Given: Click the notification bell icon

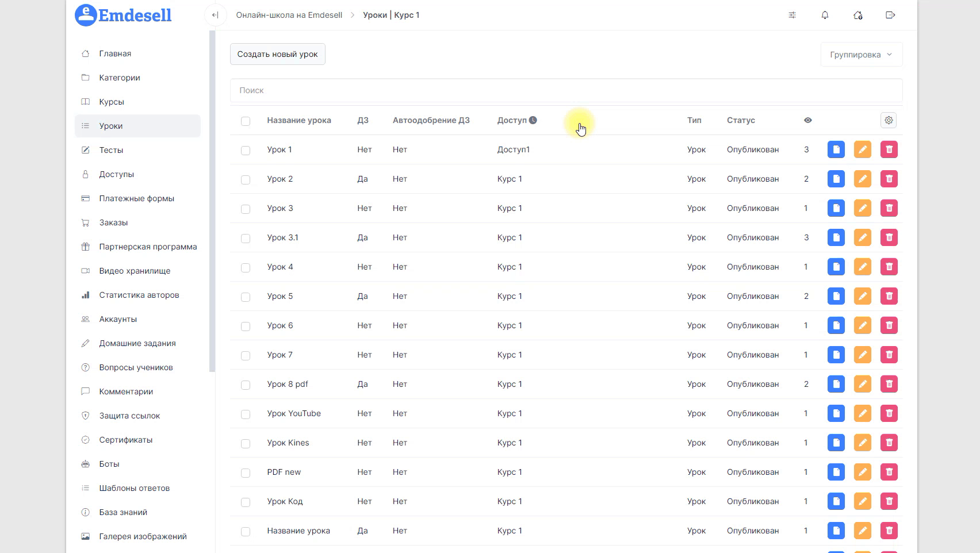Looking at the screenshot, I should (825, 15).
